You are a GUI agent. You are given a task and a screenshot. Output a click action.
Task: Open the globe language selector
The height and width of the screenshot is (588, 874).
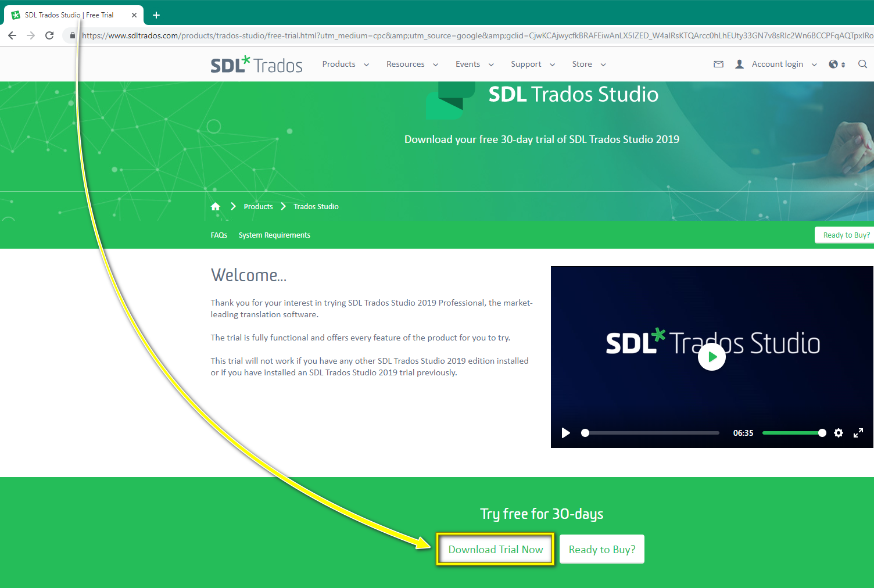point(837,64)
